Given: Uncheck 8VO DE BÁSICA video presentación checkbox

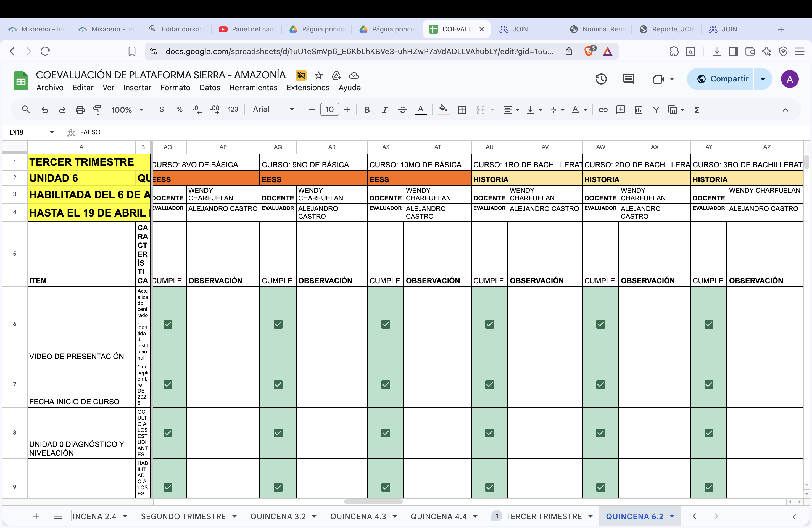Looking at the screenshot, I should 168,324.
